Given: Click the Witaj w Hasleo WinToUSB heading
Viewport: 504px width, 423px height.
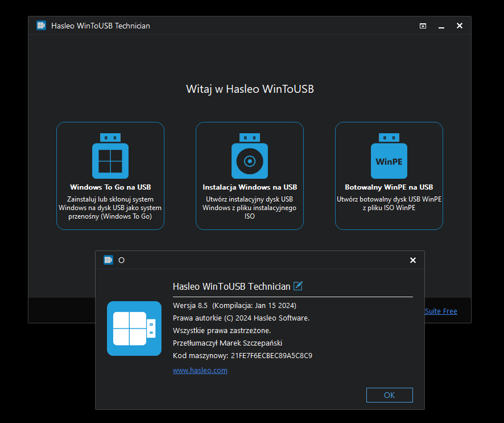Looking at the screenshot, I should 250,89.
